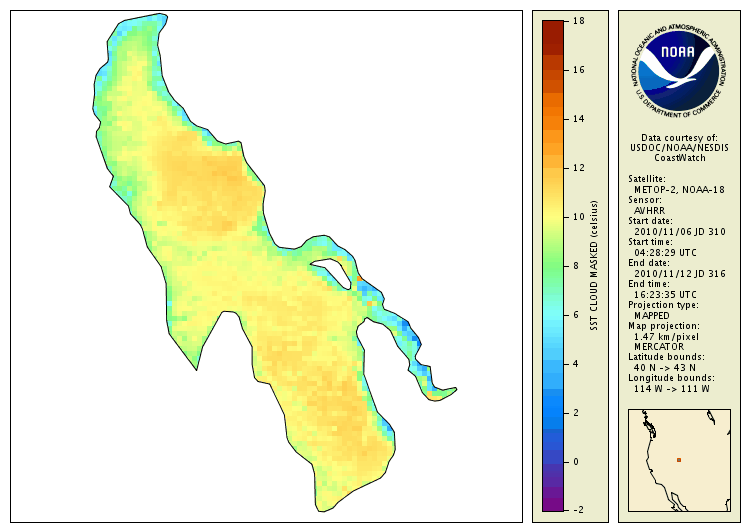This screenshot has width=750, height=532.
Task: Click the '114 W -> 111 W' value
Action: point(672,388)
